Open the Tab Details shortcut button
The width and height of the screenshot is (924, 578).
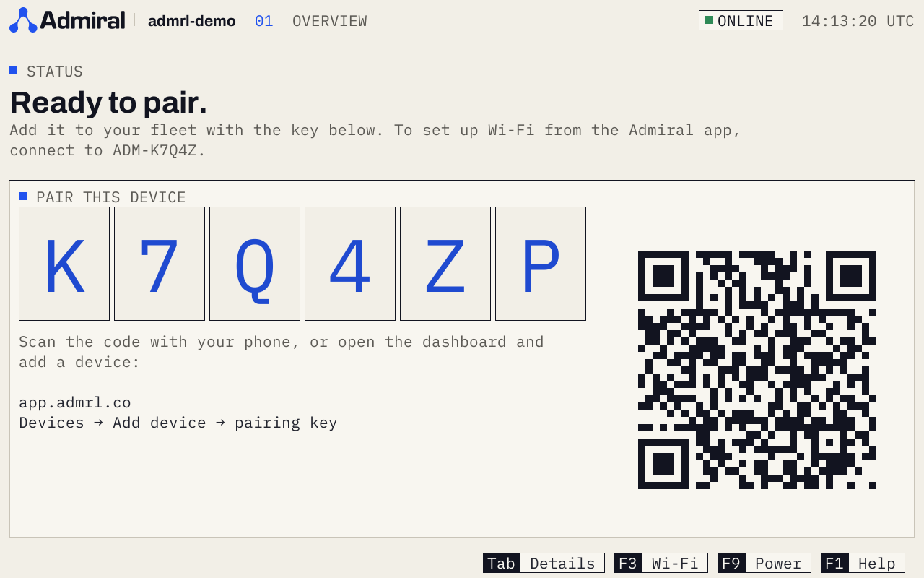coord(544,564)
